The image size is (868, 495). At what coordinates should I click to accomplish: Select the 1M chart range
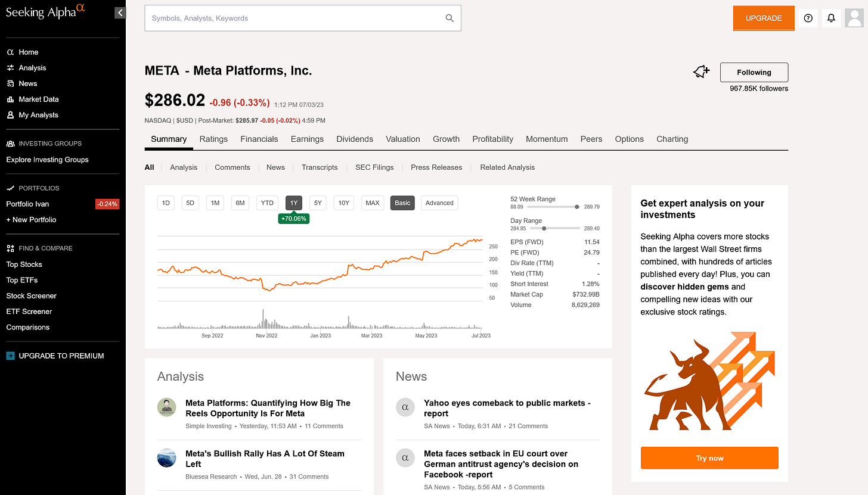(x=215, y=203)
